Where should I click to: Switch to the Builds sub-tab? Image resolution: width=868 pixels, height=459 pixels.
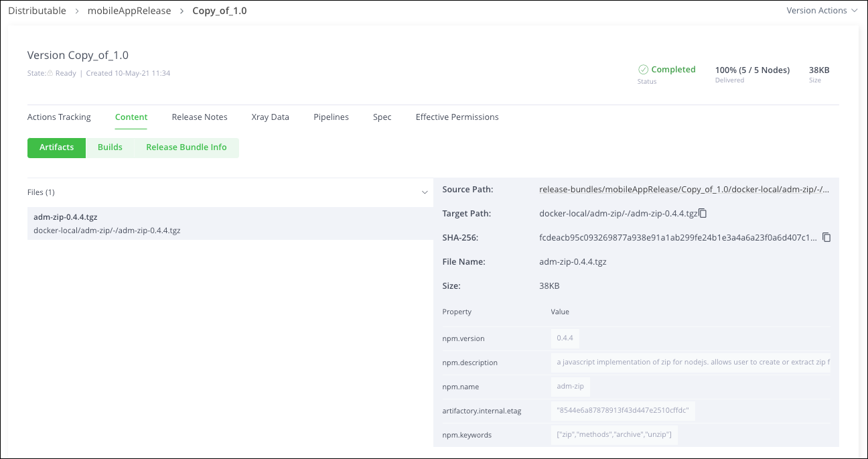pos(110,147)
